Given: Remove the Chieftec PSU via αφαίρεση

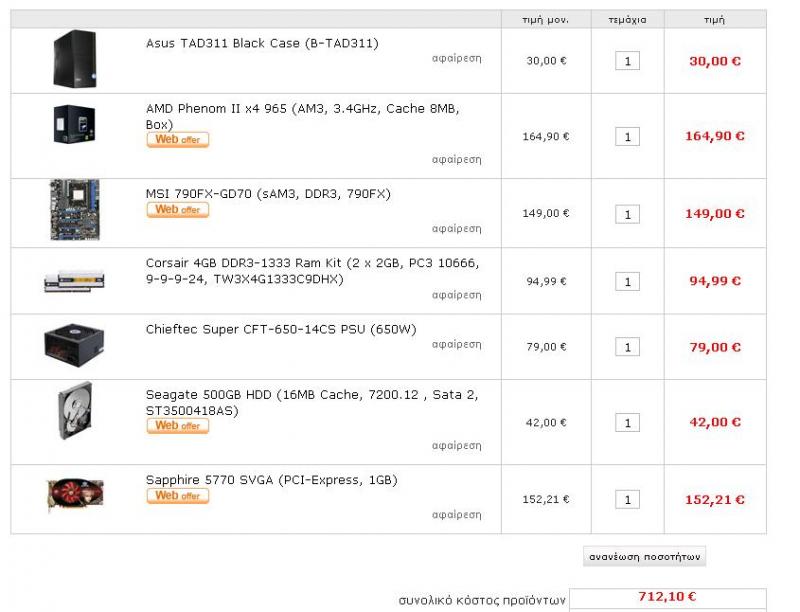Looking at the screenshot, I should (457, 345).
